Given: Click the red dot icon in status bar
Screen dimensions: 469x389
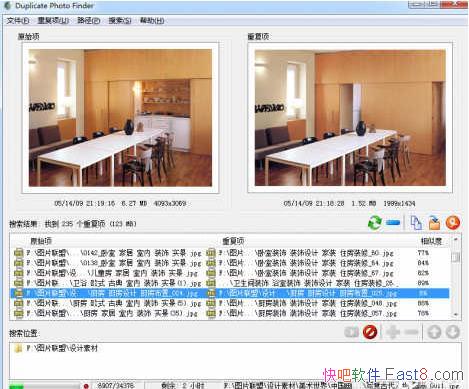Looking at the screenshot, I should [86, 386].
